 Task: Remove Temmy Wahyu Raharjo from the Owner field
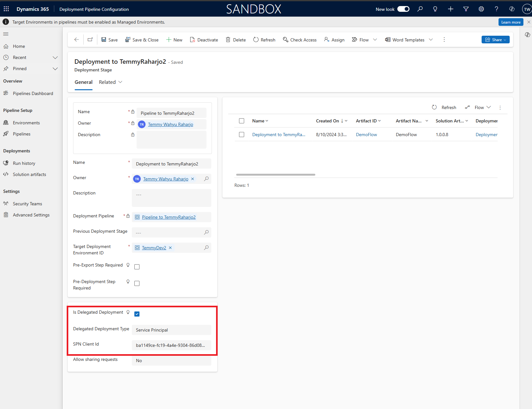(192, 179)
